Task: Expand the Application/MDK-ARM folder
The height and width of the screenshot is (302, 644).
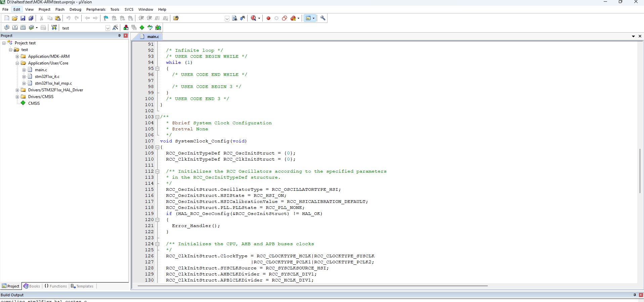Action: click(x=17, y=56)
